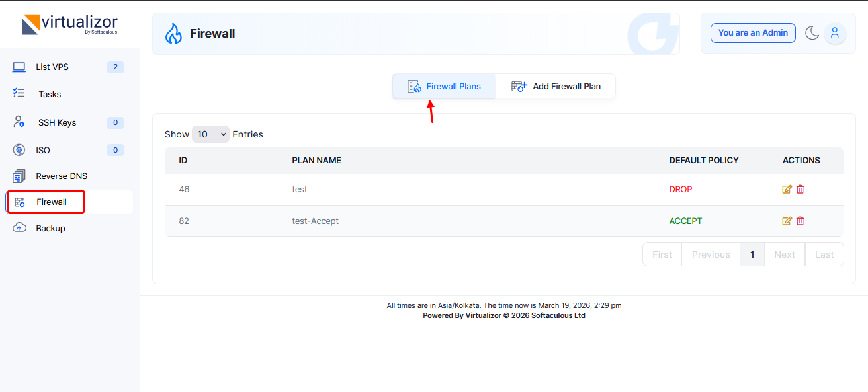
Task: Open the user profile icon
Action: pyautogui.click(x=835, y=33)
